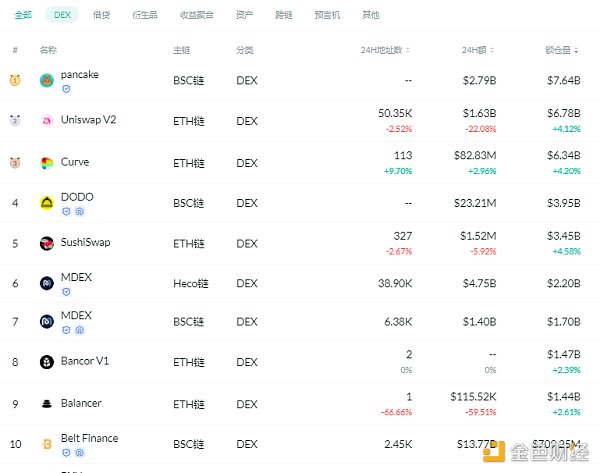
Task: Click the SushiSwap logo icon
Action: (x=47, y=243)
